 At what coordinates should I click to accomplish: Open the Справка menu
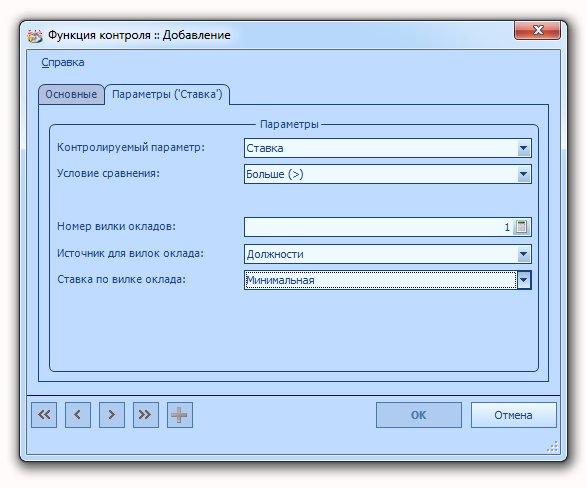click(x=63, y=62)
